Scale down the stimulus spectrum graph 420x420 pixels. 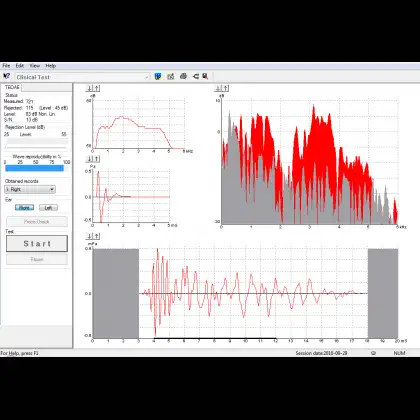coord(89,88)
